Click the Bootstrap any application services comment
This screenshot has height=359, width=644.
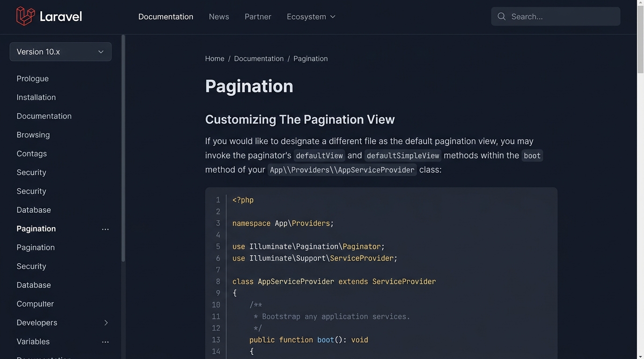point(332,316)
